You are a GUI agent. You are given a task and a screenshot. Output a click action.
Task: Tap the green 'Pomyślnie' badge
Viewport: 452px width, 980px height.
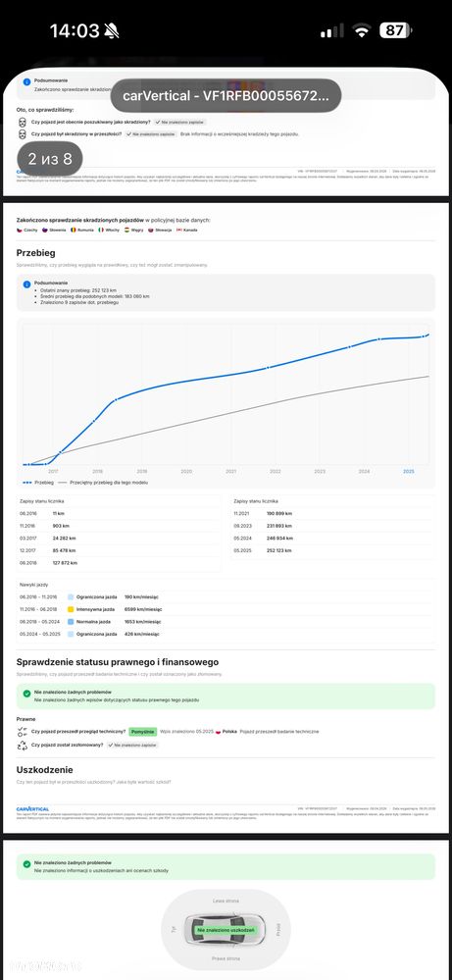pyautogui.click(x=142, y=731)
